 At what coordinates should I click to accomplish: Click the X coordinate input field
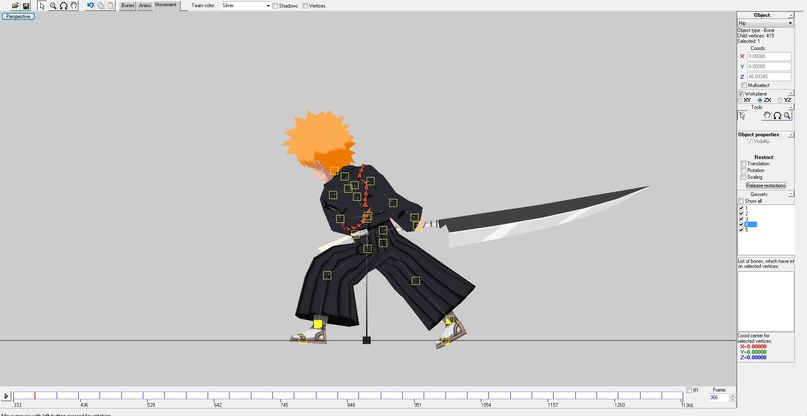[769, 56]
